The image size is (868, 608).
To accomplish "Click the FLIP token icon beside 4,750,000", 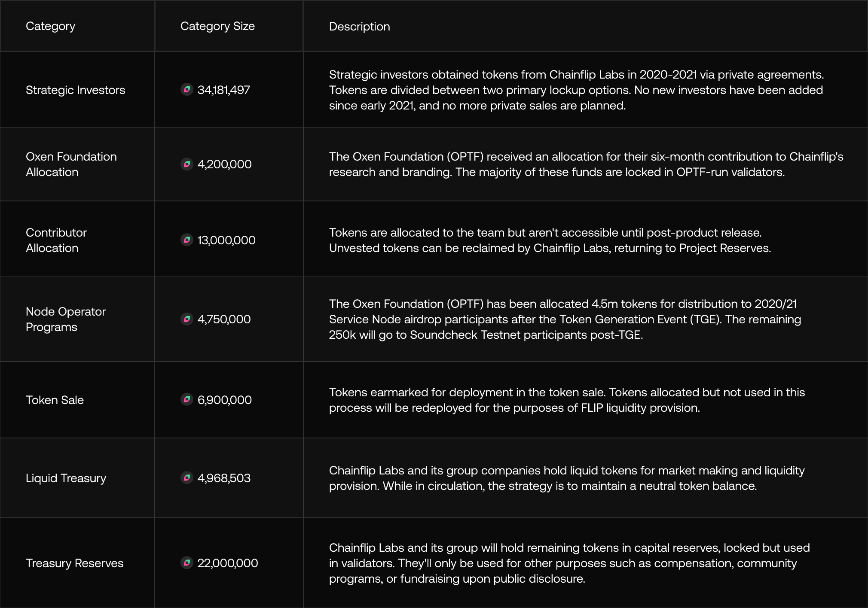I will tap(187, 319).
